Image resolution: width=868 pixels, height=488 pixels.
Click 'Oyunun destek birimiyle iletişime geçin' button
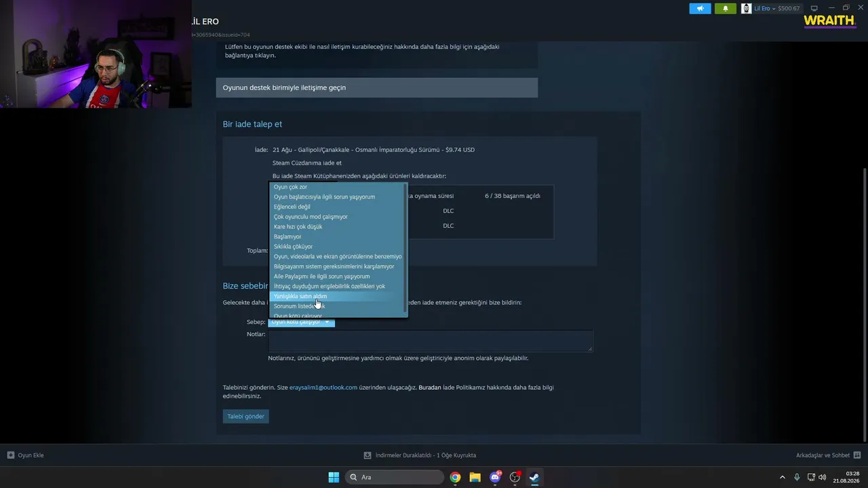click(376, 87)
